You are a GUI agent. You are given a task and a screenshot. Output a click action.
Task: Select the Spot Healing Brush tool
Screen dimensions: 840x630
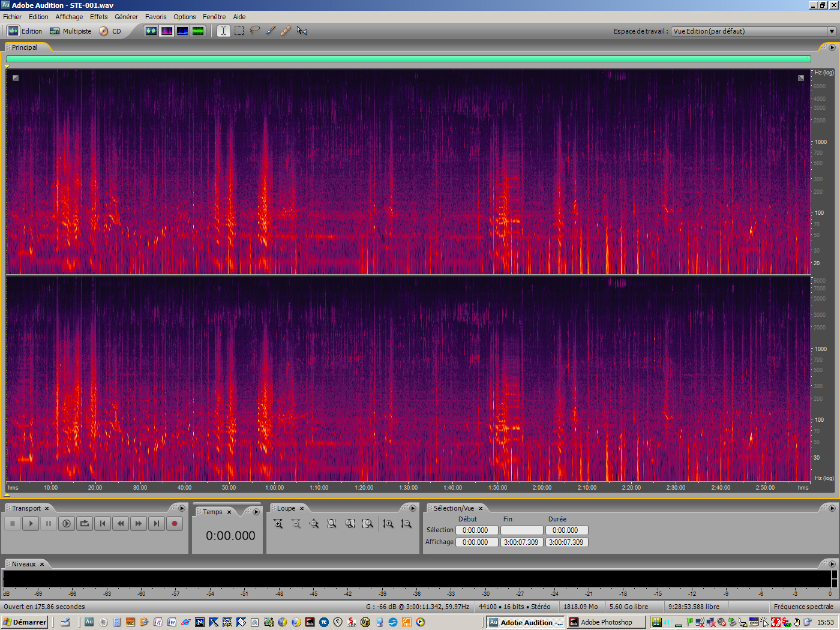pyautogui.click(x=286, y=31)
